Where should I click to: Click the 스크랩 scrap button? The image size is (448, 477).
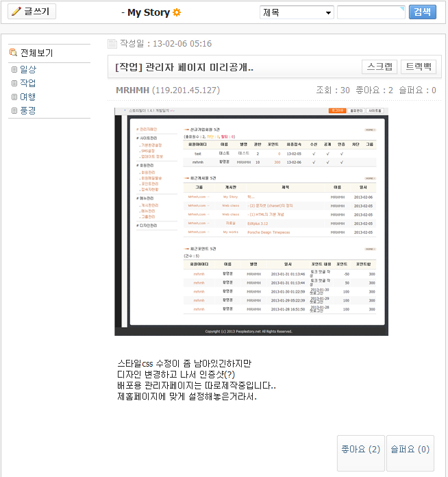tap(379, 66)
